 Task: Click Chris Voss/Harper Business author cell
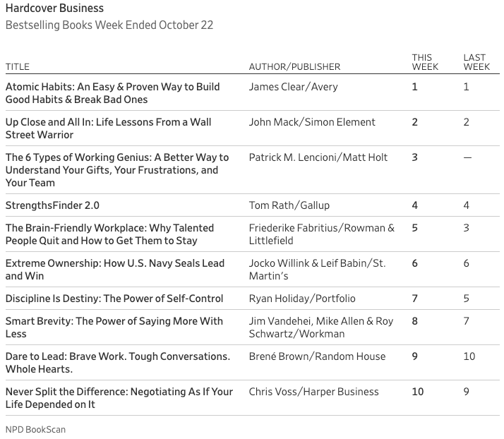tap(313, 392)
